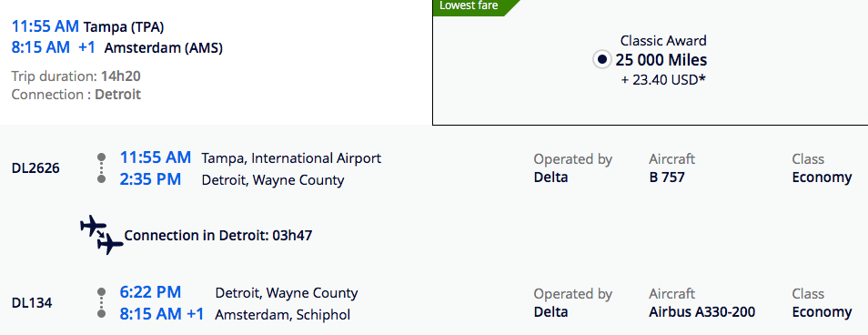Click the 6:22 PM Detroit departure time

(150, 292)
